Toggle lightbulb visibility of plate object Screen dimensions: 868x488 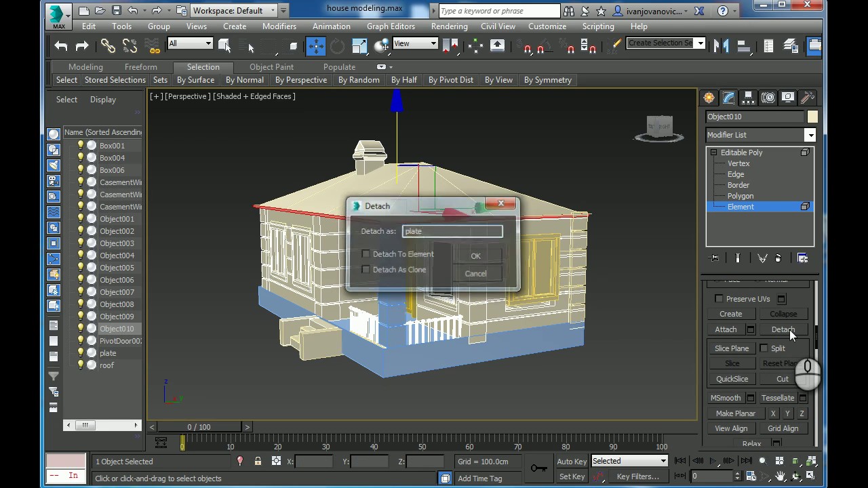click(x=81, y=353)
